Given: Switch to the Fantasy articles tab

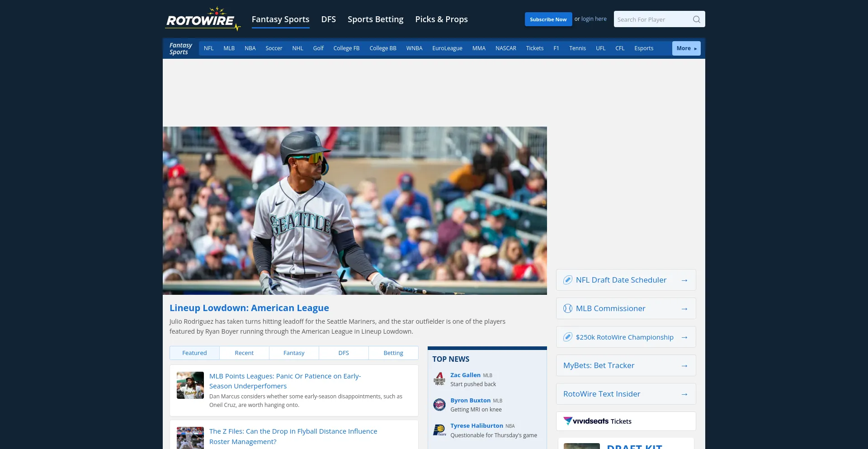Looking at the screenshot, I should point(294,353).
